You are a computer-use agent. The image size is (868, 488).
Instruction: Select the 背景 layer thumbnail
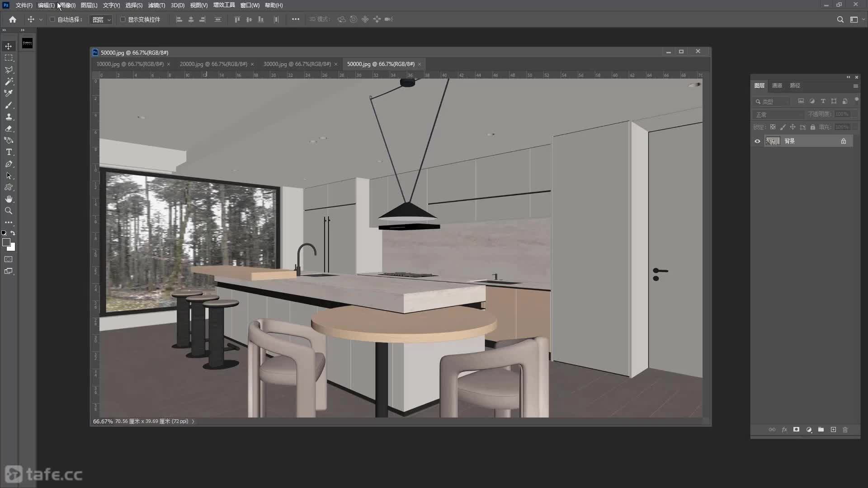click(773, 141)
